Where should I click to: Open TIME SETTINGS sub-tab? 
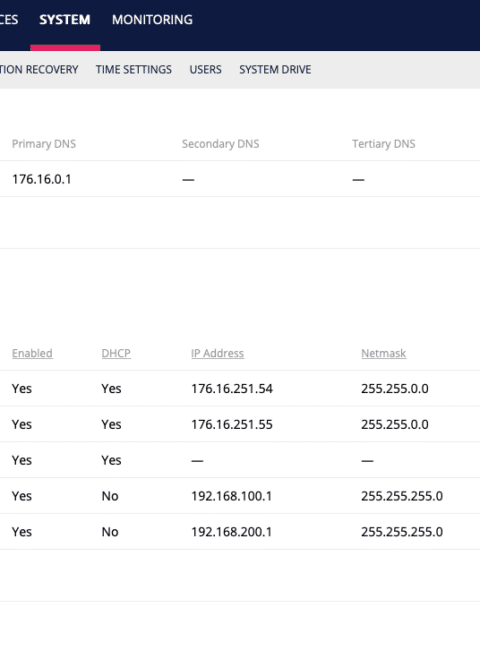tap(133, 70)
